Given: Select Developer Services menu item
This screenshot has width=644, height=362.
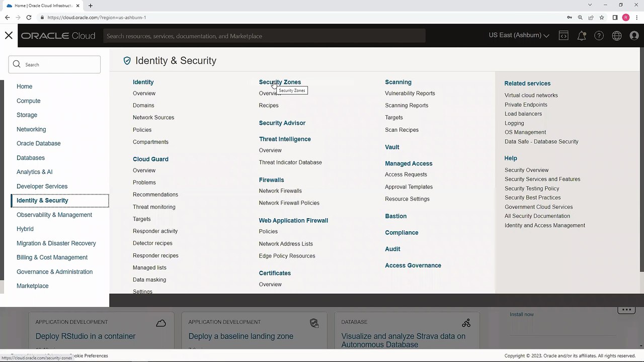Looking at the screenshot, I should pos(42,186).
